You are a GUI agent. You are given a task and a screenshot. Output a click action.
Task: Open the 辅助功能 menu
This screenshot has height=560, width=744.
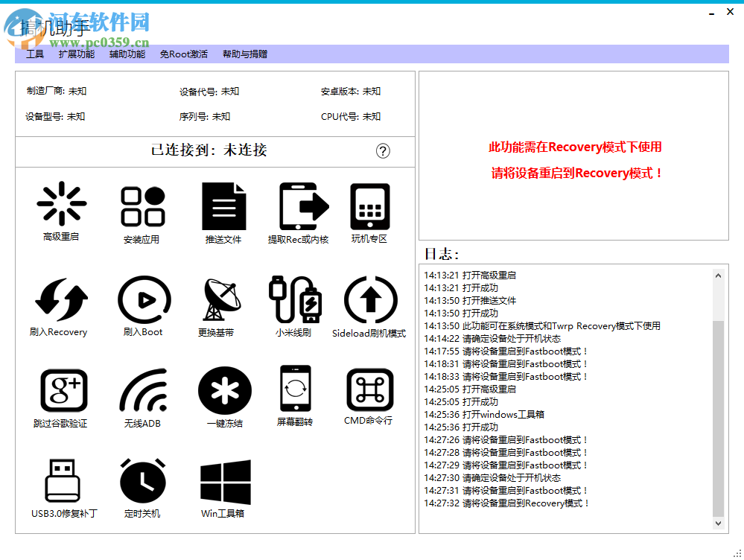[127, 54]
